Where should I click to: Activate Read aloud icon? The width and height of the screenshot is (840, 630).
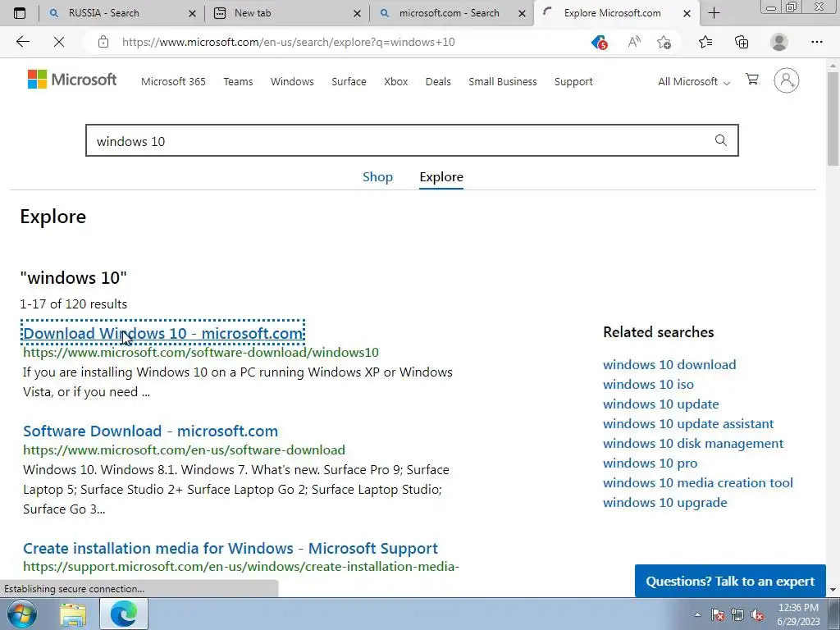634,42
